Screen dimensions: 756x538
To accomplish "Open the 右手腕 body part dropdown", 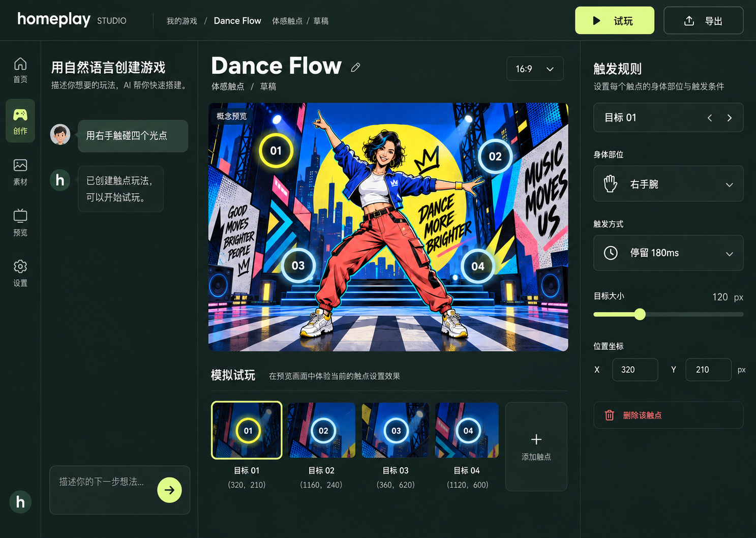I will (668, 184).
